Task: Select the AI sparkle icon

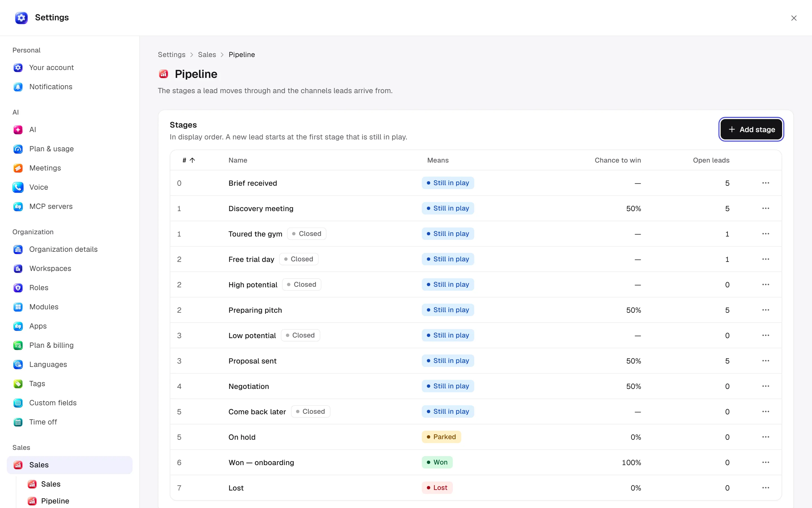Action: [18, 130]
